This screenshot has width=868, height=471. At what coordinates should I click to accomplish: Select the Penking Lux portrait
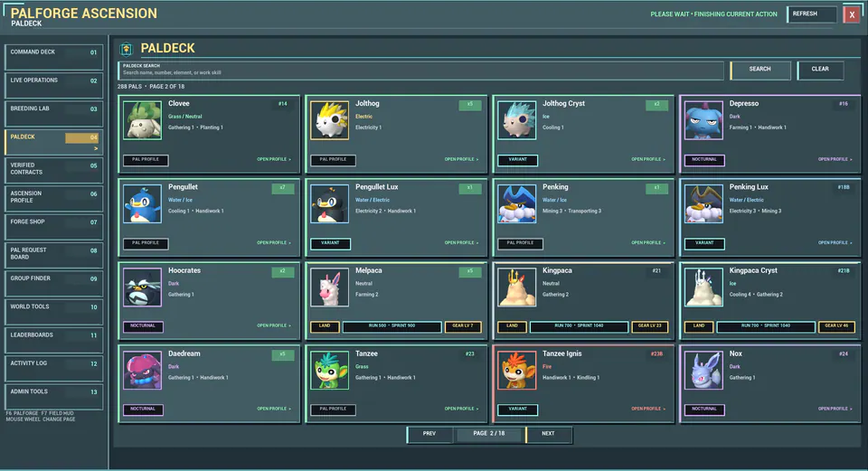point(703,203)
